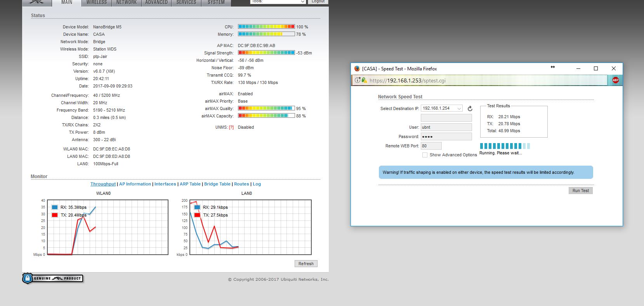The image size is (644, 306).
Task: Click the Wireless Mode value 'Station WDS'
Action: 105,49
